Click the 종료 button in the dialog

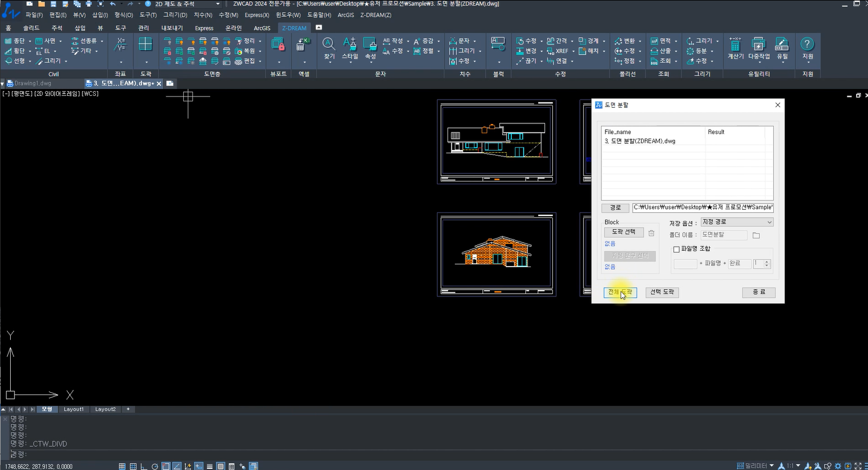(x=759, y=292)
